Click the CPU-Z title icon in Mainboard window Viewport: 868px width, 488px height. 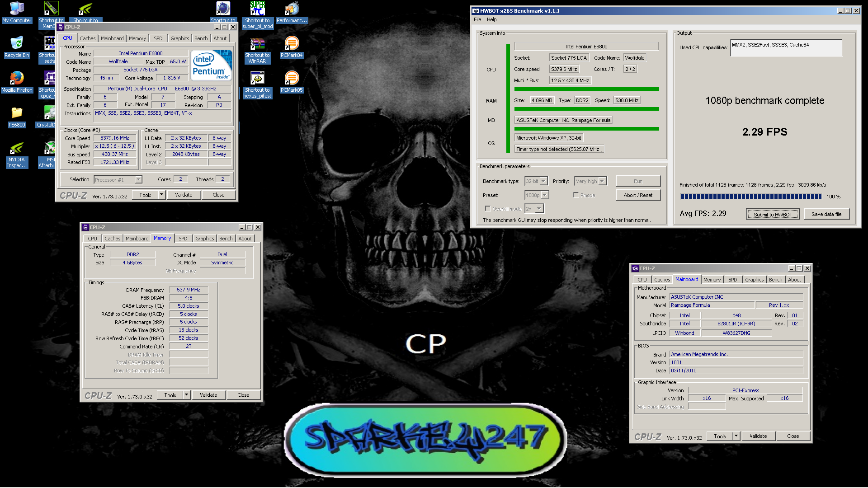(x=635, y=268)
